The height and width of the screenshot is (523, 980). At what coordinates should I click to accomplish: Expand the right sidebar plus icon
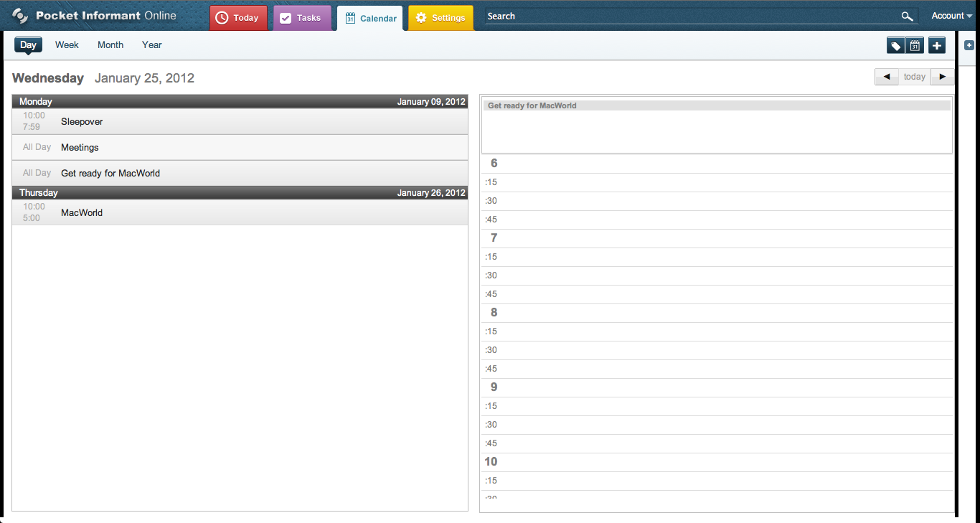(x=969, y=45)
